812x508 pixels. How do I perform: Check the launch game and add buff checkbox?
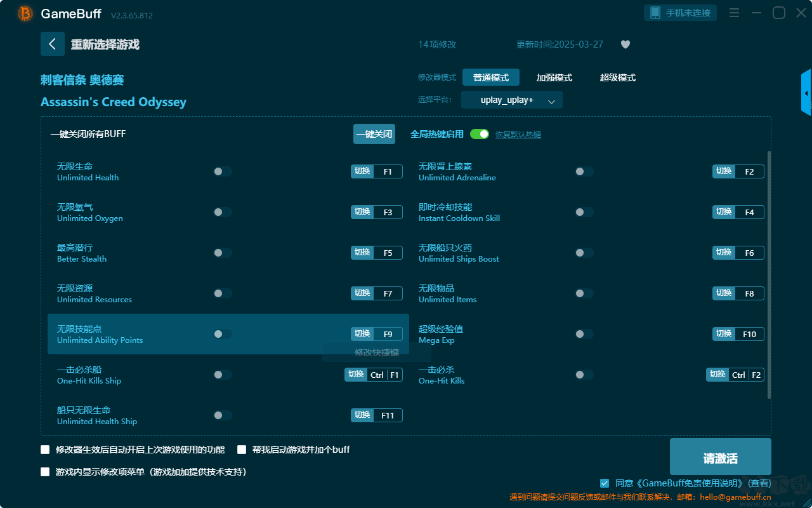242,450
